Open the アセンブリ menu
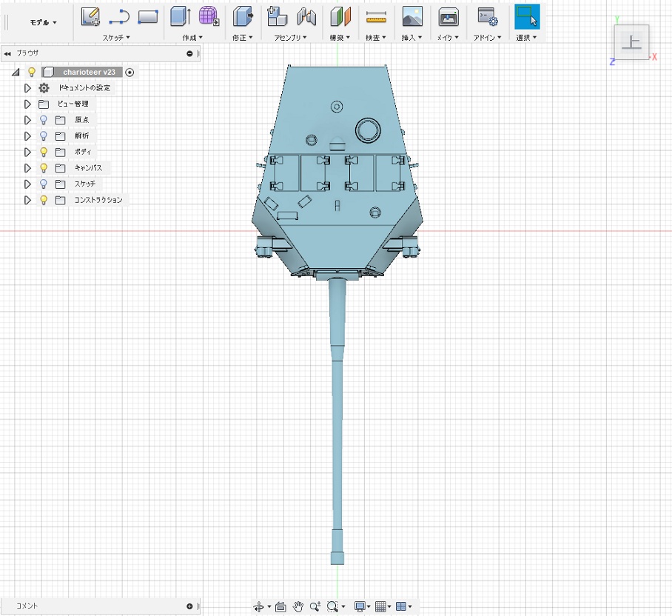 click(x=290, y=37)
